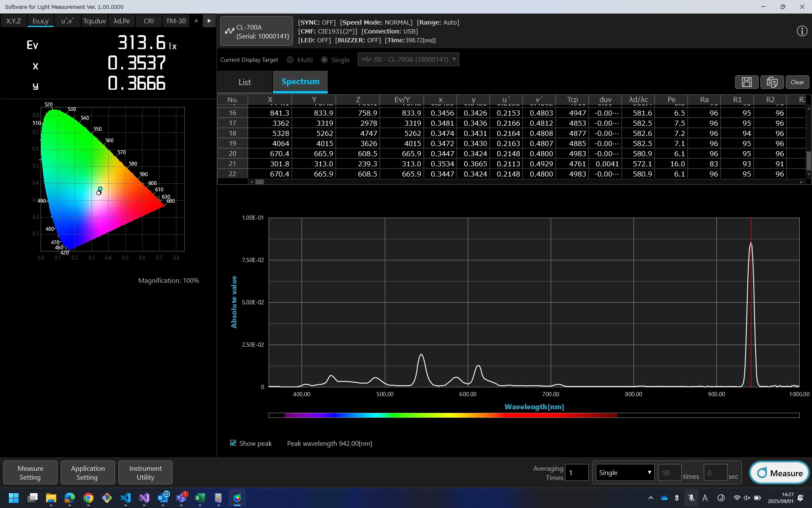Uncheck the Show peak checkbox
Image resolution: width=812 pixels, height=508 pixels.
233,443
